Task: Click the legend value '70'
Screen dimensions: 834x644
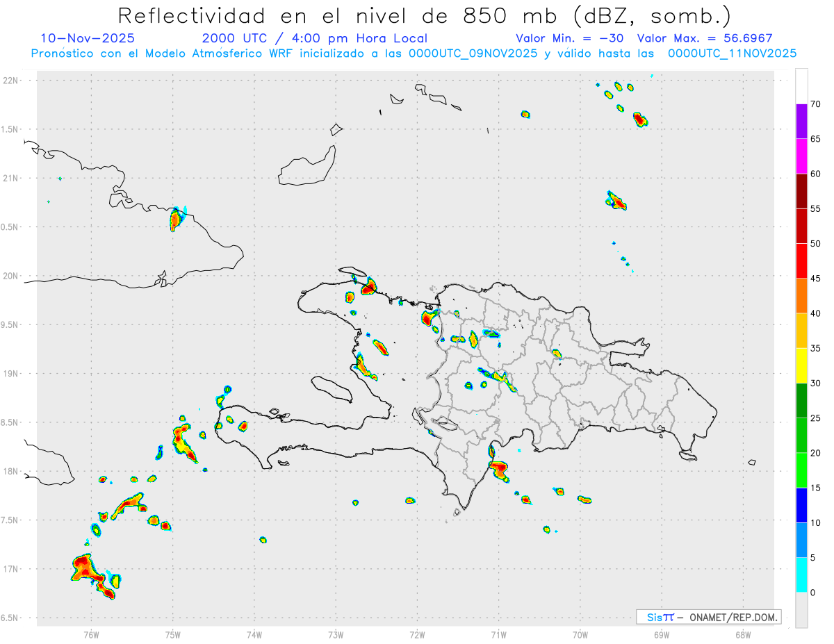Action: [816, 104]
